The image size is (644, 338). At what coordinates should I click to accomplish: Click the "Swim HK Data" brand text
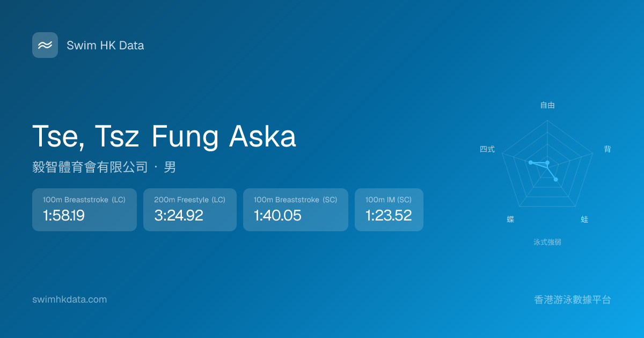[105, 46]
